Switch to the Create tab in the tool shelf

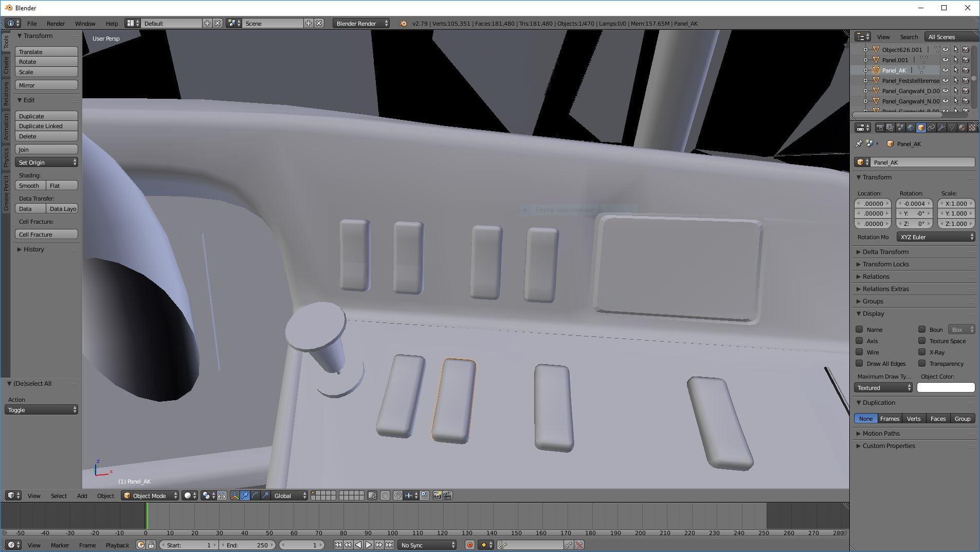[x=6, y=65]
